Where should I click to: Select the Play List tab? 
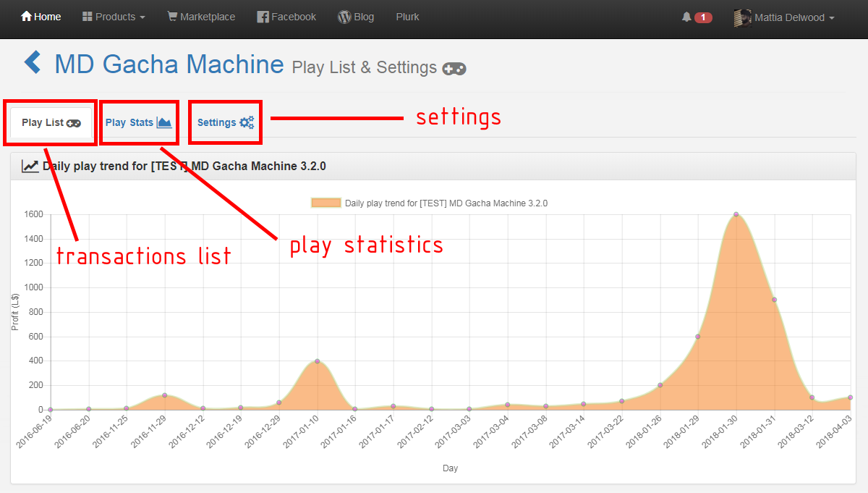pos(51,122)
